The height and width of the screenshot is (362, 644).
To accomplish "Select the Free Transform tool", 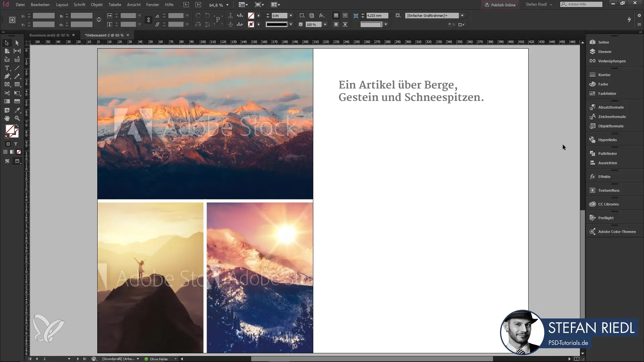I will pyautogui.click(x=17, y=93).
